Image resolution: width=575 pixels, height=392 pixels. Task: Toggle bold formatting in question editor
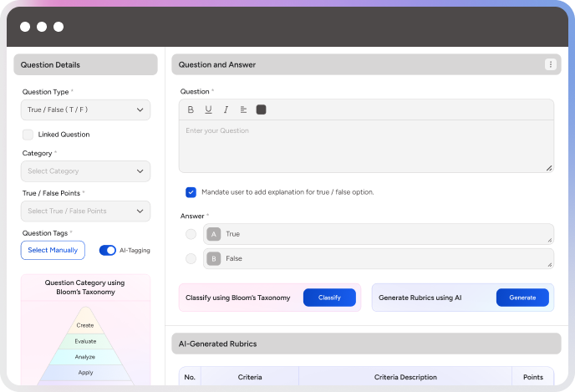pyautogui.click(x=191, y=109)
